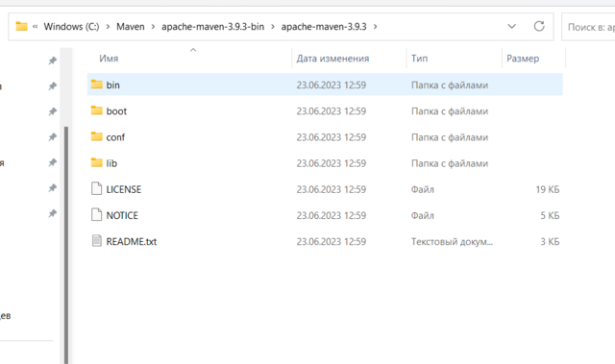The image size is (615, 364).
Task: Go to Maven folder in breadcrumb
Action: click(131, 27)
